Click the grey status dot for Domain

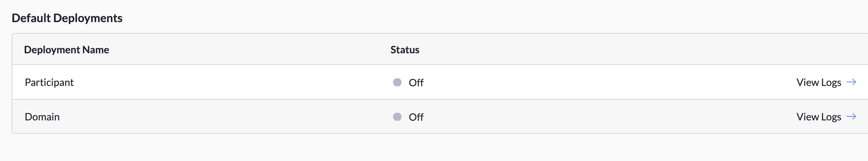point(397,117)
